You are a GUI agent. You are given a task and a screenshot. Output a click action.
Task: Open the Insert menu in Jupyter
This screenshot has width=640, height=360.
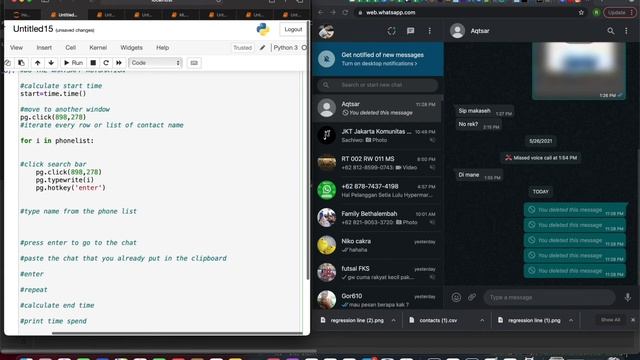point(44,48)
